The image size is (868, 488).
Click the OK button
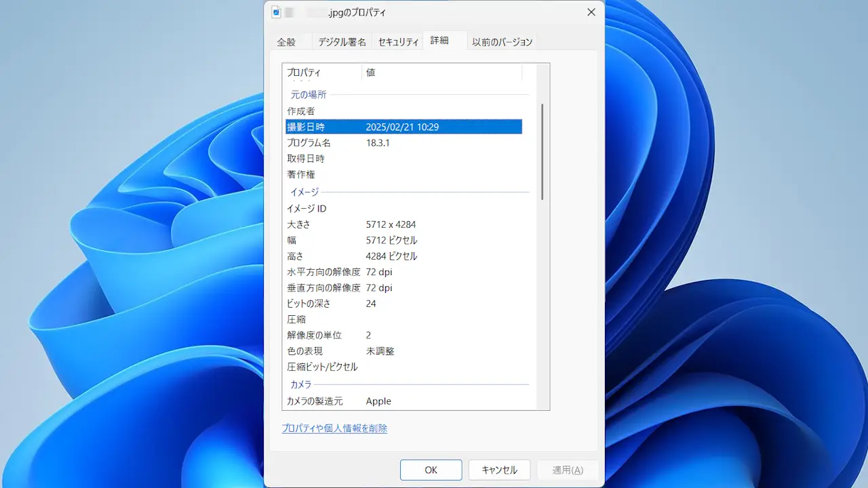431,469
